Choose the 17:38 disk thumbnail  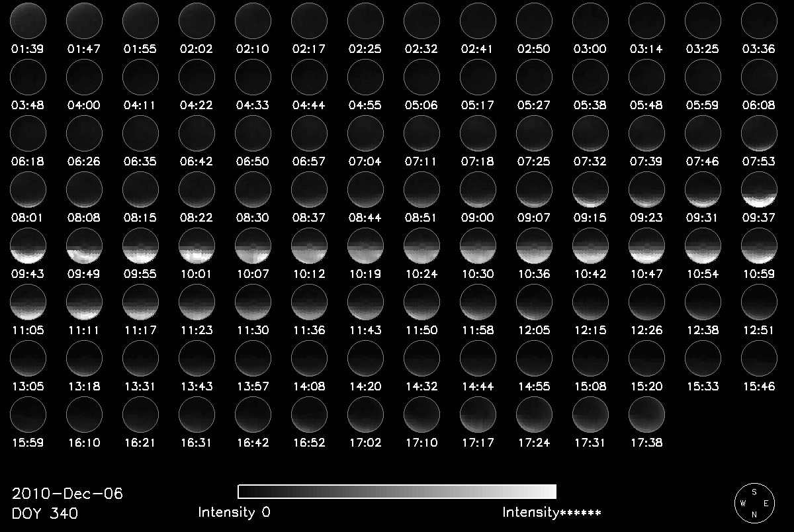(x=646, y=417)
